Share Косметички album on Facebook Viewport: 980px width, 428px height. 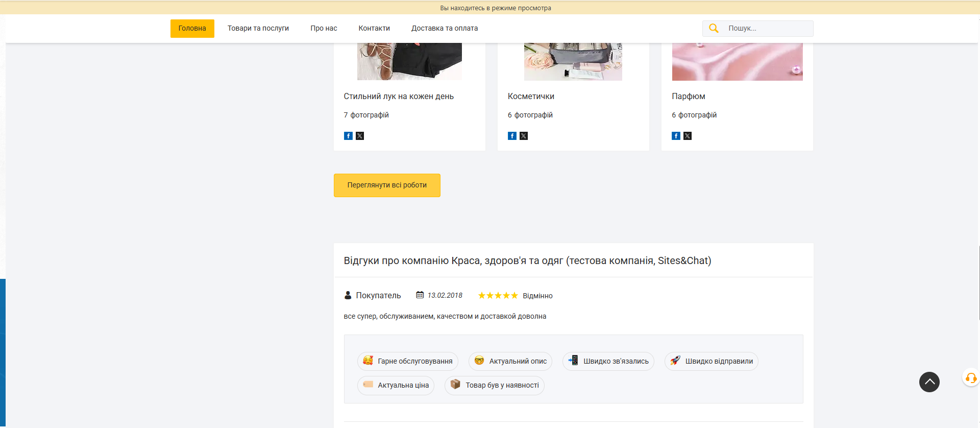point(512,136)
